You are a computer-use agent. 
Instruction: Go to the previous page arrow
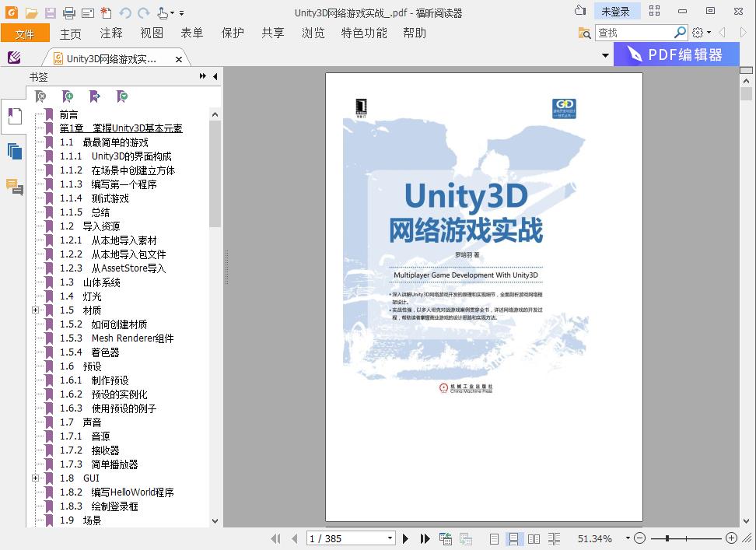pyautogui.click(x=295, y=538)
